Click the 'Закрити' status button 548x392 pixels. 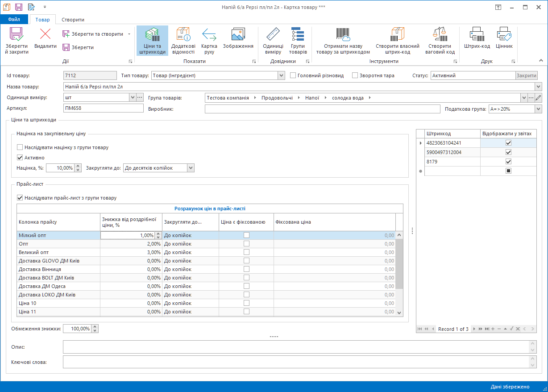click(x=526, y=75)
